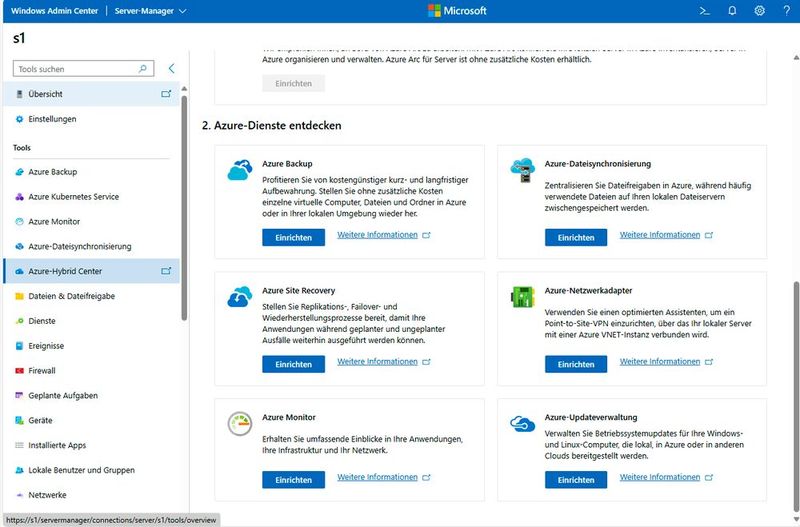
Task: Open the Azure Monitor tool in sidebar
Action: [x=91, y=221]
